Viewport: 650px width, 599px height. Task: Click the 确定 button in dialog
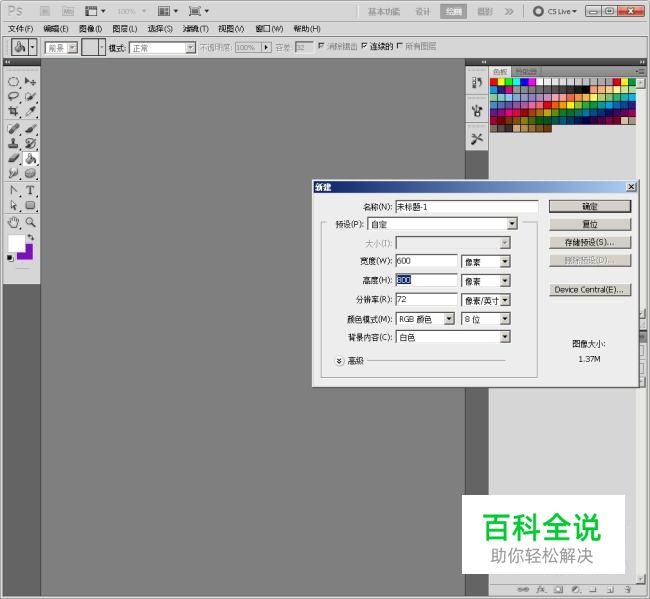coord(590,206)
